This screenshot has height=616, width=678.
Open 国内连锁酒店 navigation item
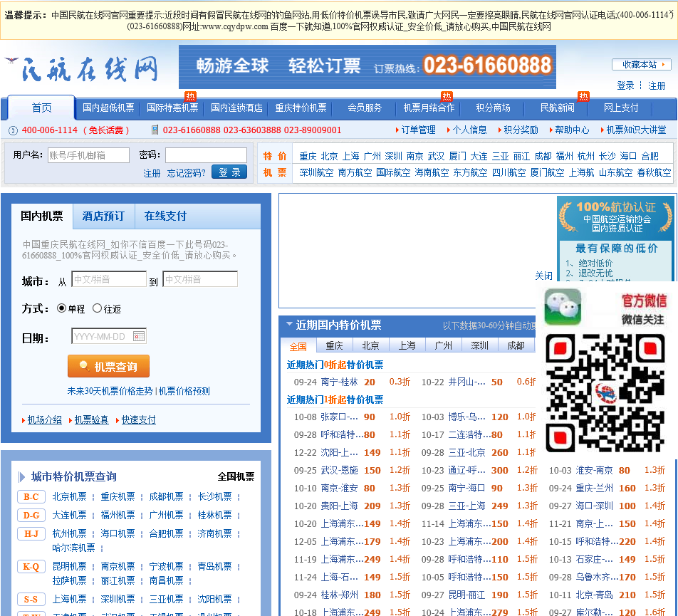click(236, 108)
